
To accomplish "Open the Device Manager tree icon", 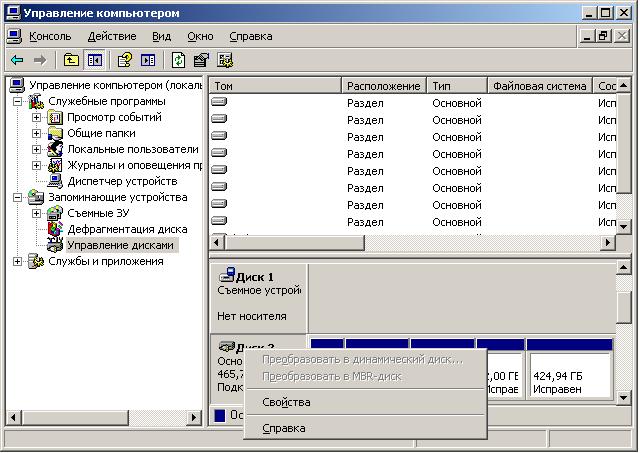I will point(56,181).
